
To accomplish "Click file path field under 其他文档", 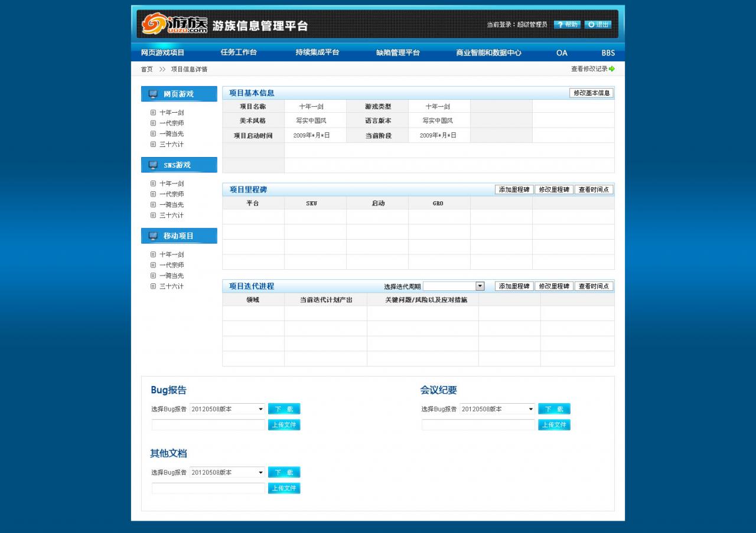I will coord(208,488).
